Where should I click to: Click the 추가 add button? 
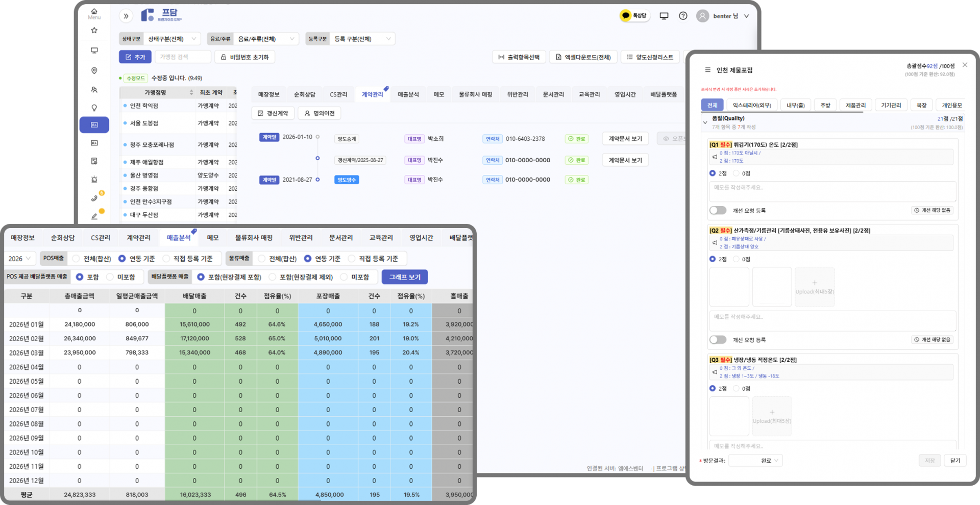[135, 57]
